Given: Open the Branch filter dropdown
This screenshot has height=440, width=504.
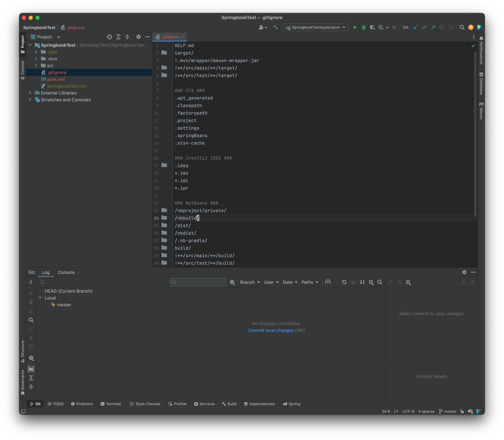Looking at the screenshot, I should coord(250,282).
